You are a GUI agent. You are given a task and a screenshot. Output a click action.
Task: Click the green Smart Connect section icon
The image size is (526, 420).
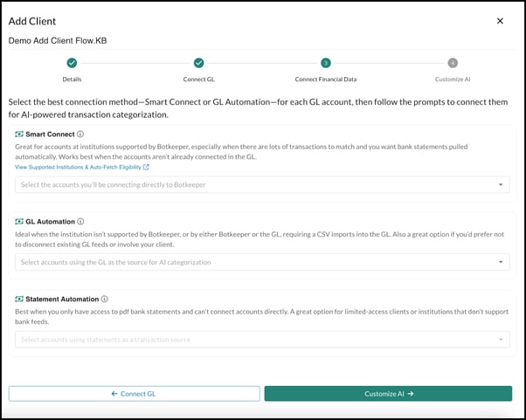[x=19, y=134]
